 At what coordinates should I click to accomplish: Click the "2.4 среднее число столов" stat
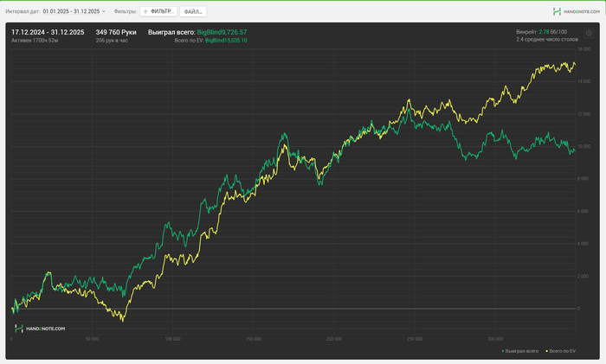pos(546,40)
